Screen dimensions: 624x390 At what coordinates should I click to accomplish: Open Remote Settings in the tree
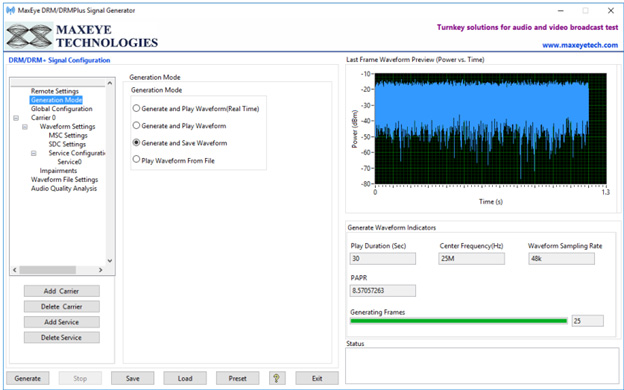(55, 91)
